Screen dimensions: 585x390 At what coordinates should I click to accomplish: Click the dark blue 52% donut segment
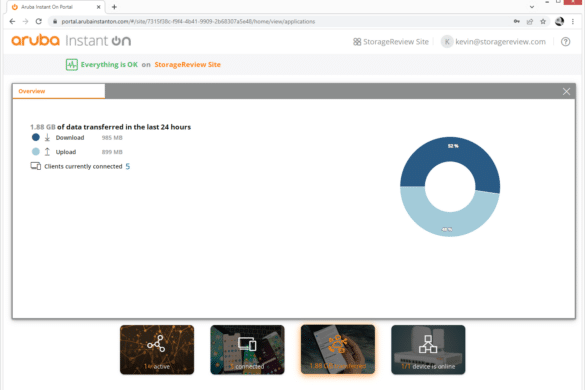pyautogui.click(x=453, y=149)
